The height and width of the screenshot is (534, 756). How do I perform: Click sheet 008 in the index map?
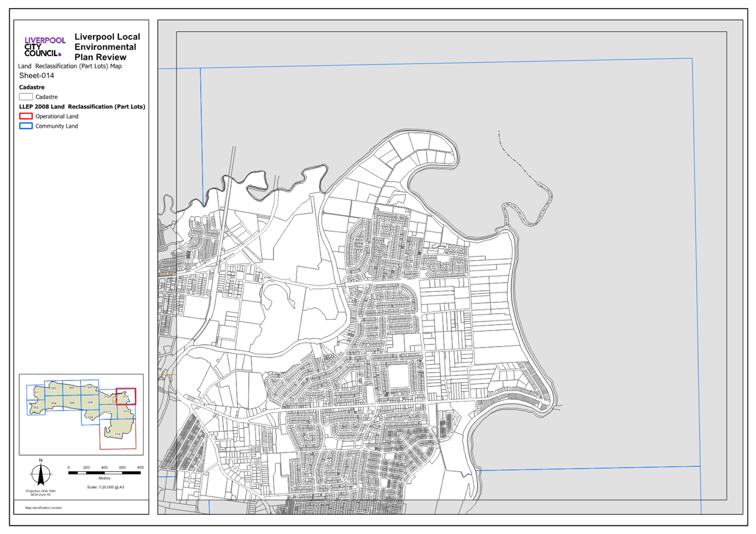90,402
